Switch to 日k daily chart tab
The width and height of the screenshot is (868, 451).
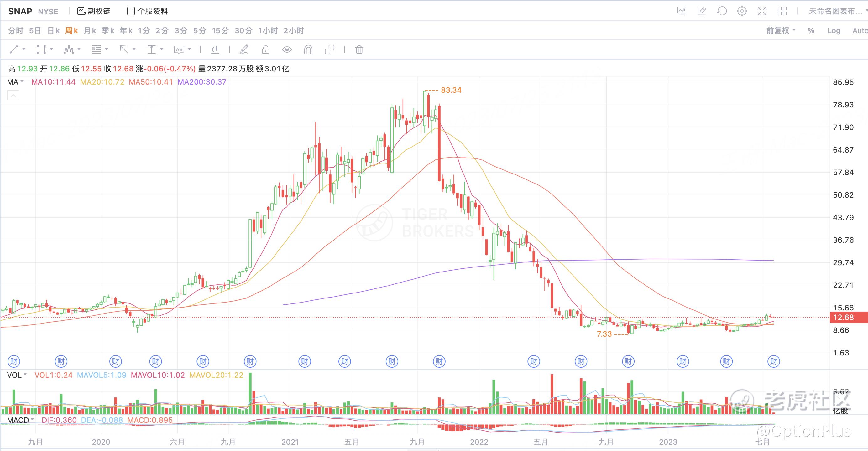coord(54,31)
